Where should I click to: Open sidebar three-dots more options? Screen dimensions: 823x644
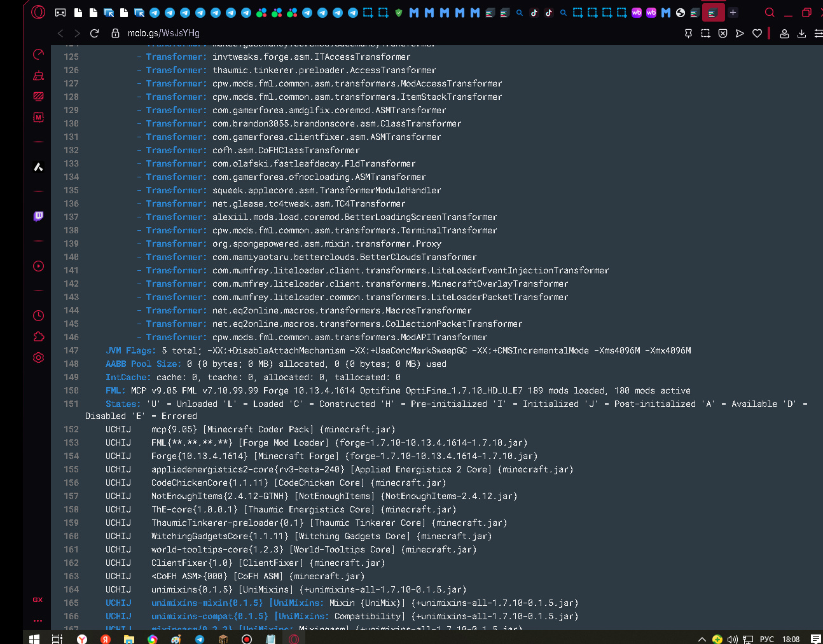[38, 620]
